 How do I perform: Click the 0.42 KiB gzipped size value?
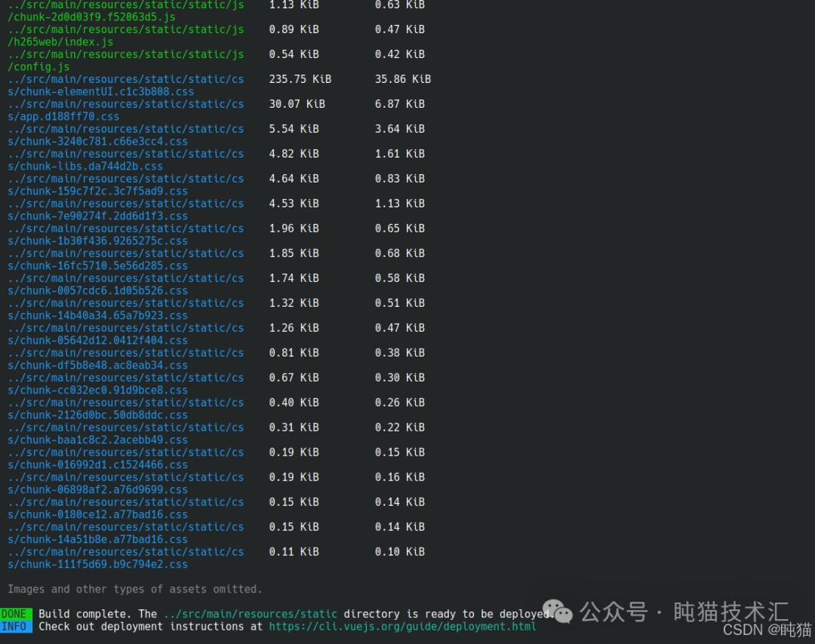pos(400,54)
